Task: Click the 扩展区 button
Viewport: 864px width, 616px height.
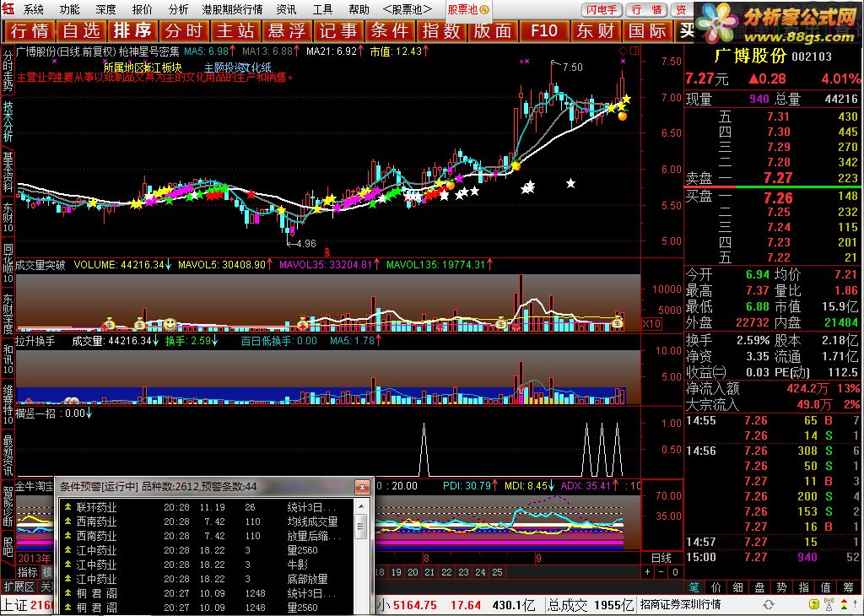Action: (19, 586)
